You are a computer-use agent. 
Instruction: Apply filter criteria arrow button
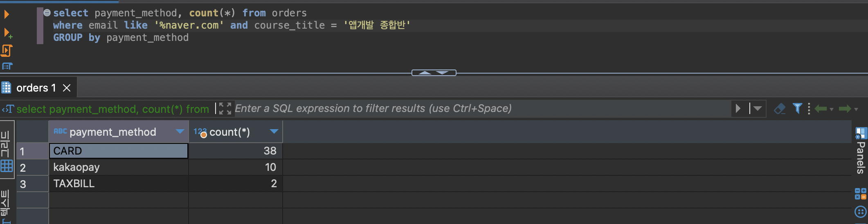click(738, 108)
